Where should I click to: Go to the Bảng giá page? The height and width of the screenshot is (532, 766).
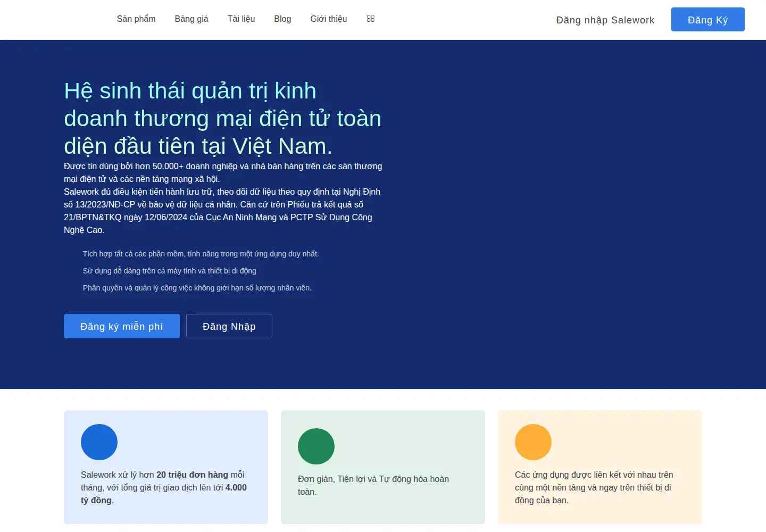coord(191,19)
